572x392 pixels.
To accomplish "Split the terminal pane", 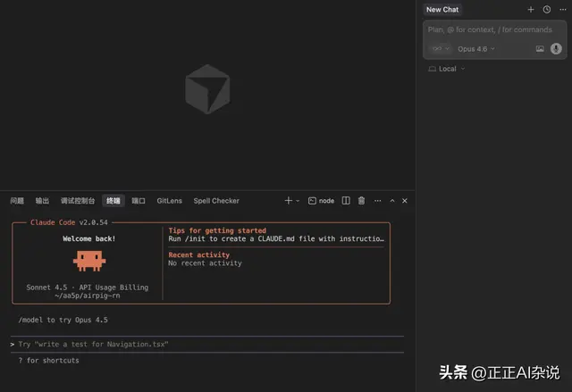I will point(346,201).
